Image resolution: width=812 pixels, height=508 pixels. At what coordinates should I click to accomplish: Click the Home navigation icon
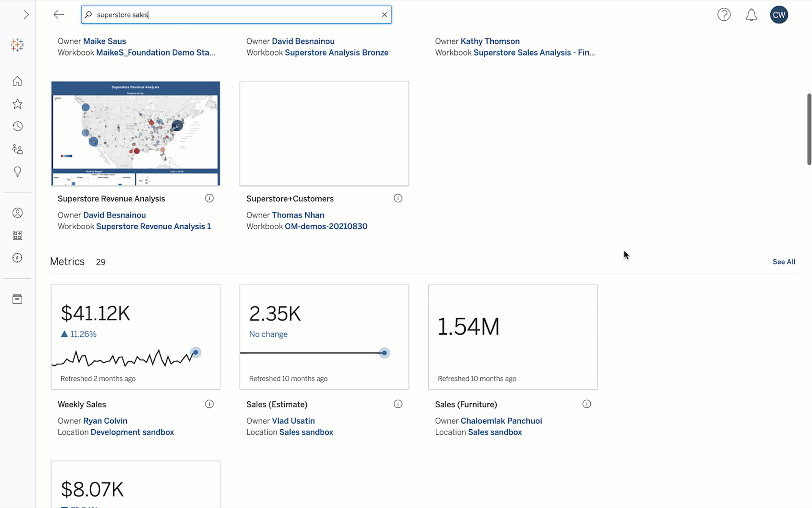pyautogui.click(x=17, y=81)
